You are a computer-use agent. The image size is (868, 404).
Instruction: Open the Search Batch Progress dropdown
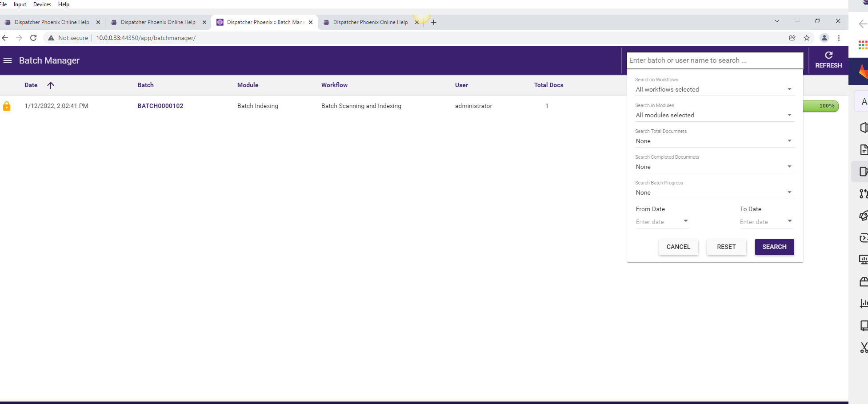(714, 192)
